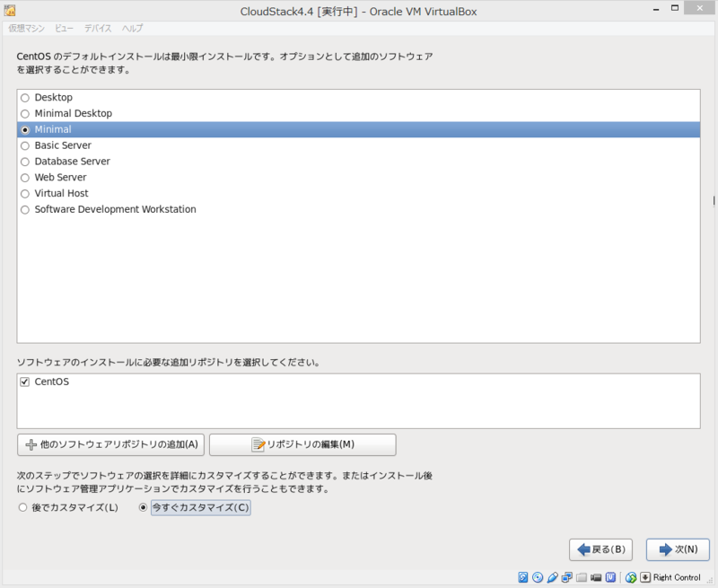The height and width of the screenshot is (588, 718).
Task: Click 戻る(B) to go back
Action: 600,549
